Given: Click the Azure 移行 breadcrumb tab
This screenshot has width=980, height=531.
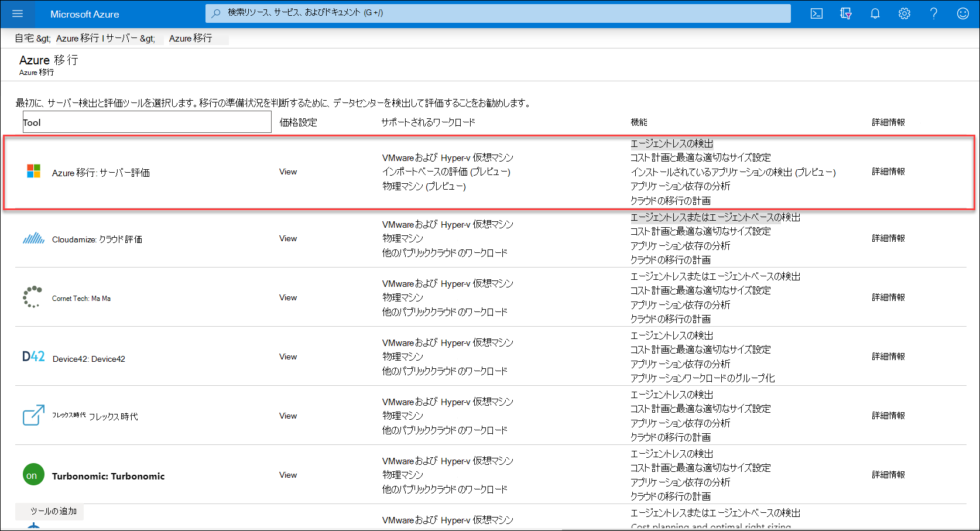Looking at the screenshot, I should 191,39.
